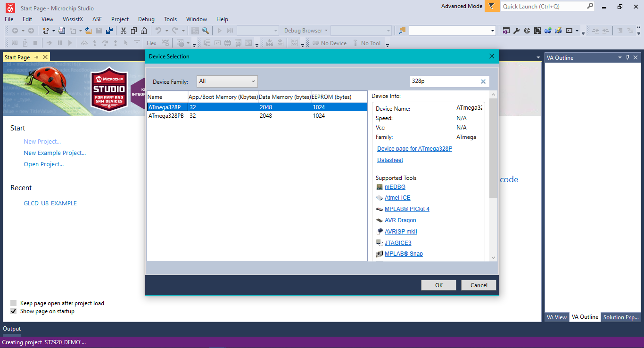The height and width of the screenshot is (348, 644).
Task: Select the ATmega328PB device row
Action: 257,116
